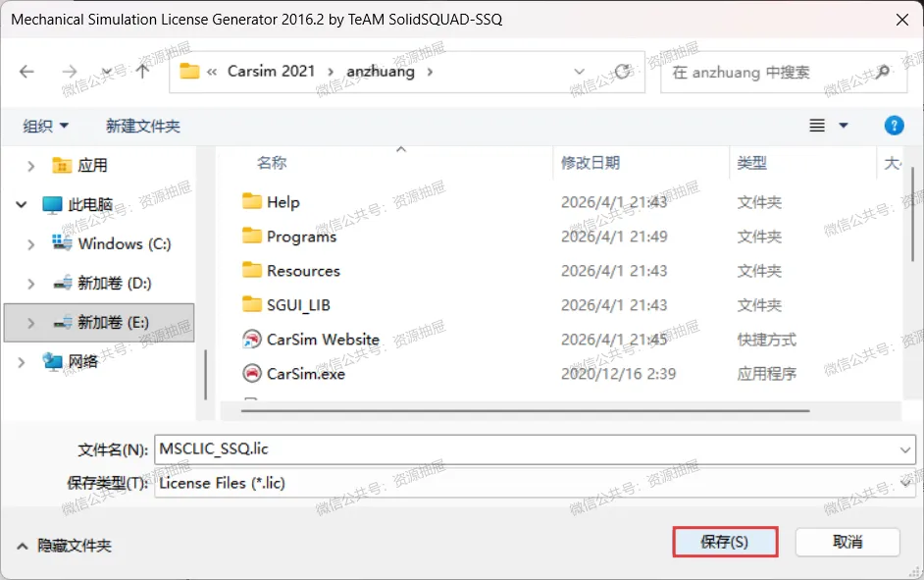This screenshot has width=924, height=580.
Task: Open recent locations dropdown arrow
Action: click(107, 72)
